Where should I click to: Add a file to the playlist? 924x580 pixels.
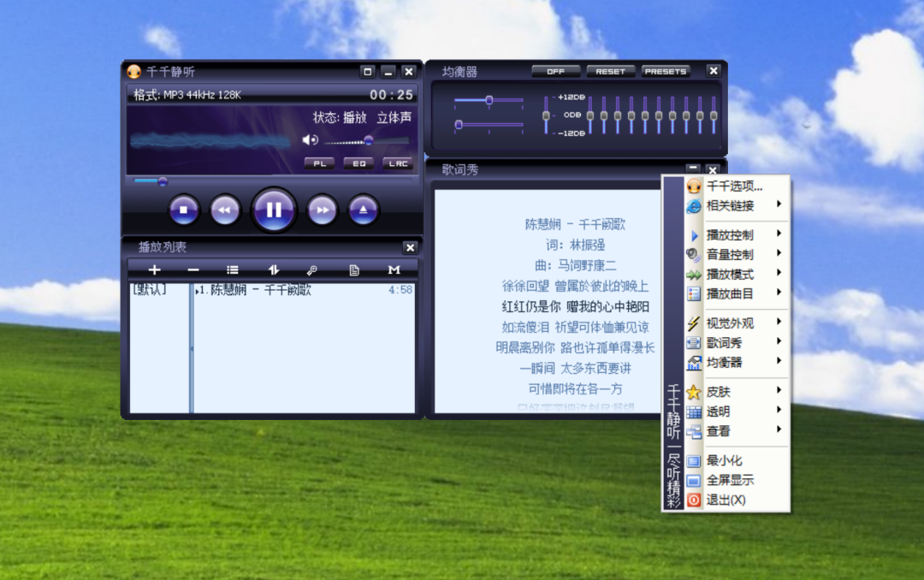(x=154, y=269)
